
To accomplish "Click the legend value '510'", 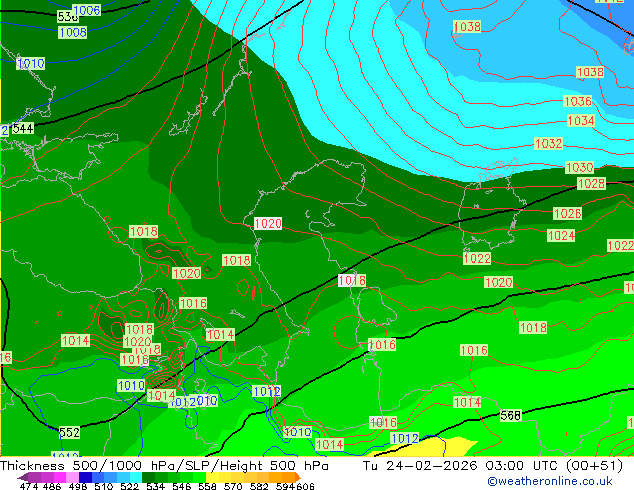I will coord(104,486).
